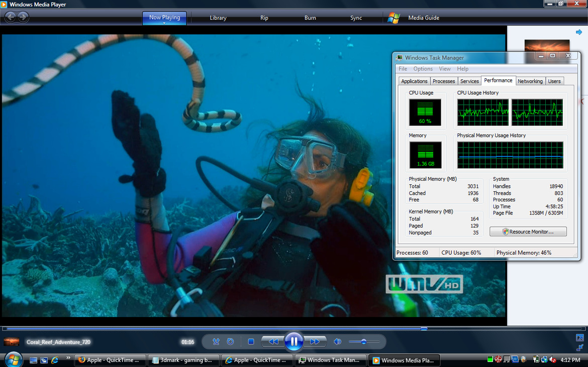Open Media Guide via the Windows logo icon
Screen dimensions: 588x367
(x=394, y=18)
